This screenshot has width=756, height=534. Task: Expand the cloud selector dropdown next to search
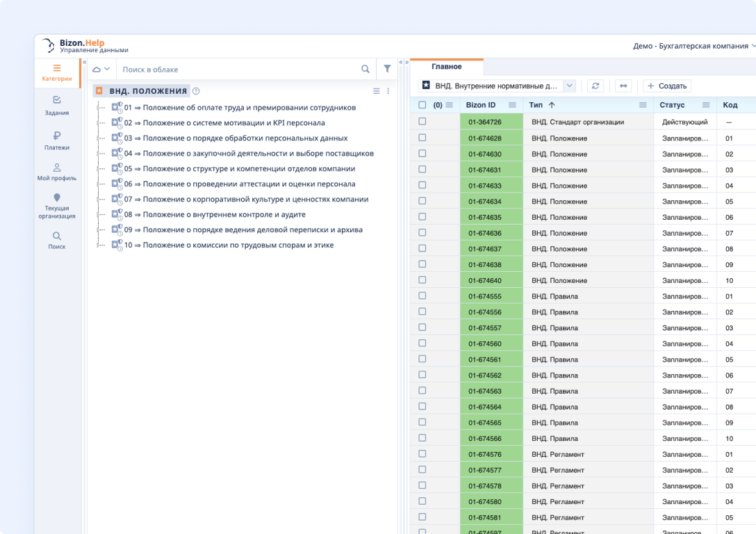point(101,70)
